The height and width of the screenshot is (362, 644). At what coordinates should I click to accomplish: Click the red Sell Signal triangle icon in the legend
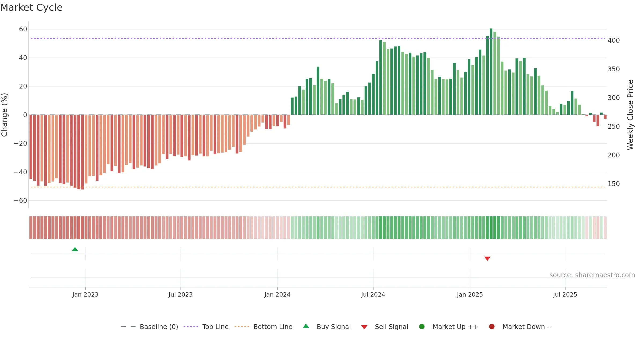click(x=364, y=327)
